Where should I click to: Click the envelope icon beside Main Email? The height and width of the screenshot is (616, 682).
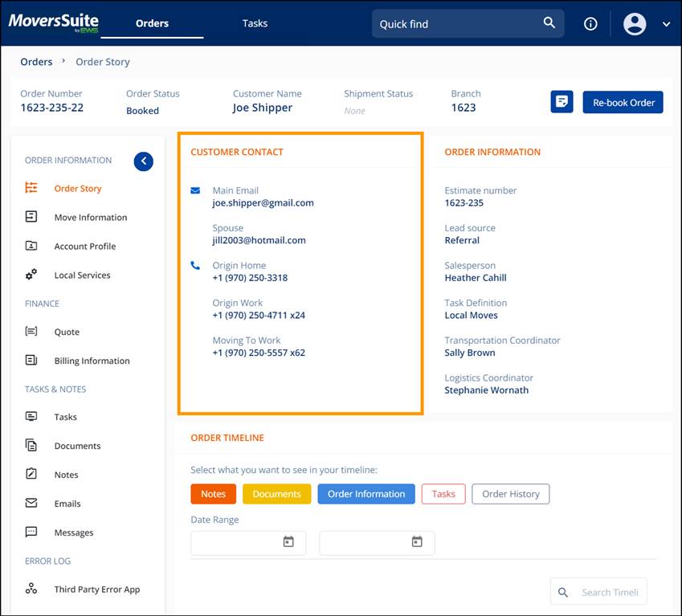coord(194,190)
